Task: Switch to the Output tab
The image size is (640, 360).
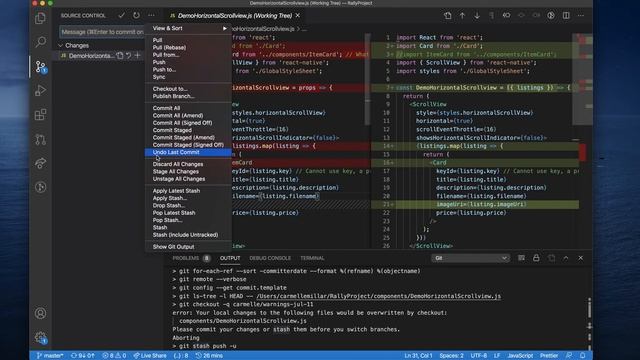Action: pos(230,258)
